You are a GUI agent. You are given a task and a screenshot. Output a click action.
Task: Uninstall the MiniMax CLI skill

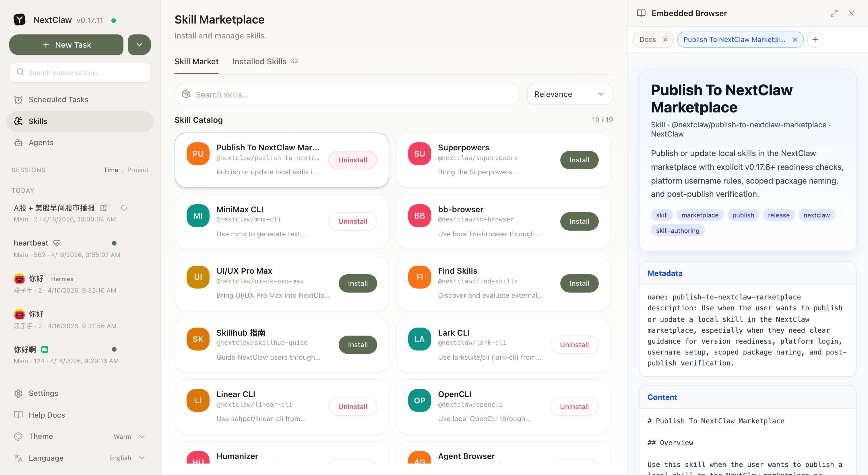click(x=352, y=221)
